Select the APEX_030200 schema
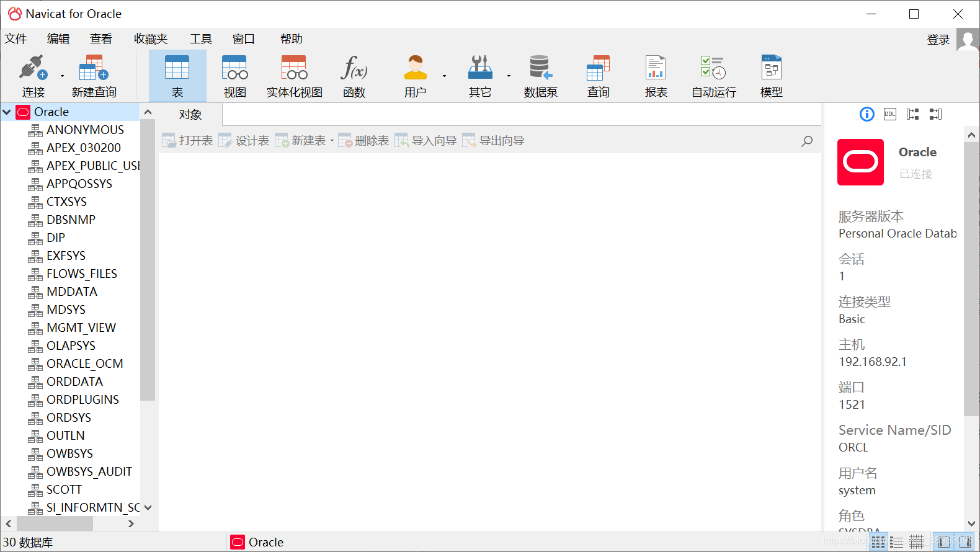The width and height of the screenshot is (980, 552). (x=84, y=148)
